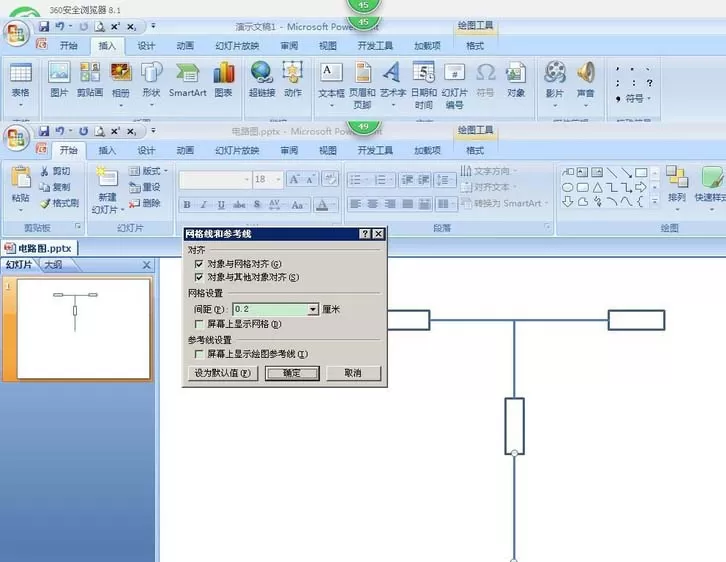Screen dimensions: 726x562
Task: Click 复制 copy in the clipboard group
Action: click(56, 187)
